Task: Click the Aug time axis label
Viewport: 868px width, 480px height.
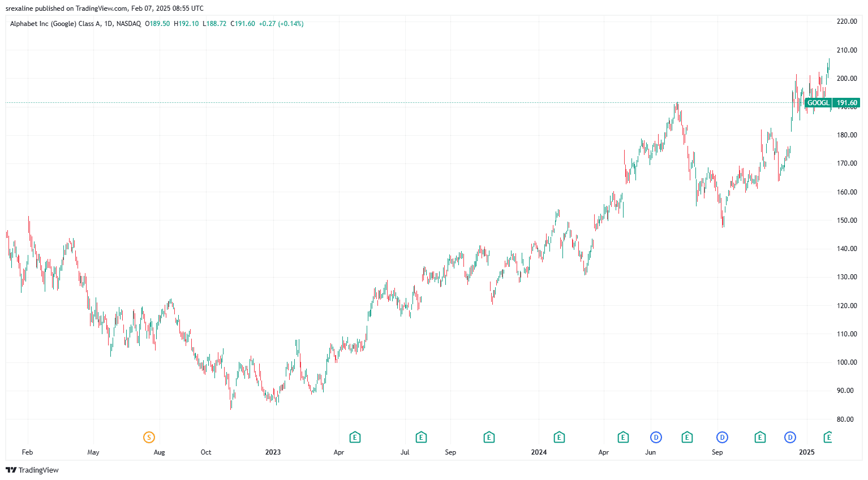Action: click(x=160, y=452)
